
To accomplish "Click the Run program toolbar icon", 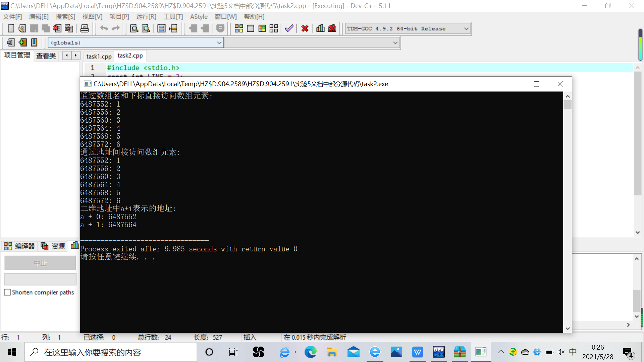I will (x=251, y=28).
